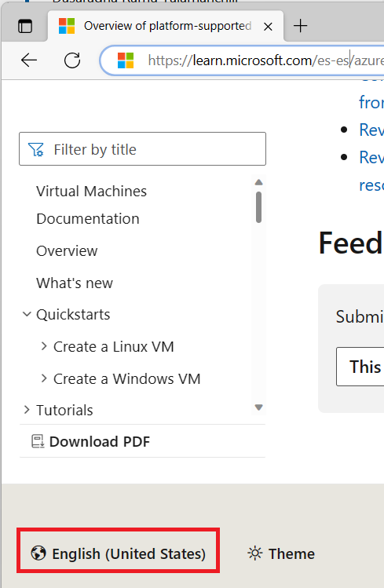Click the globe icon next to English
This screenshot has height=588, width=384.
tap(38, 553)
